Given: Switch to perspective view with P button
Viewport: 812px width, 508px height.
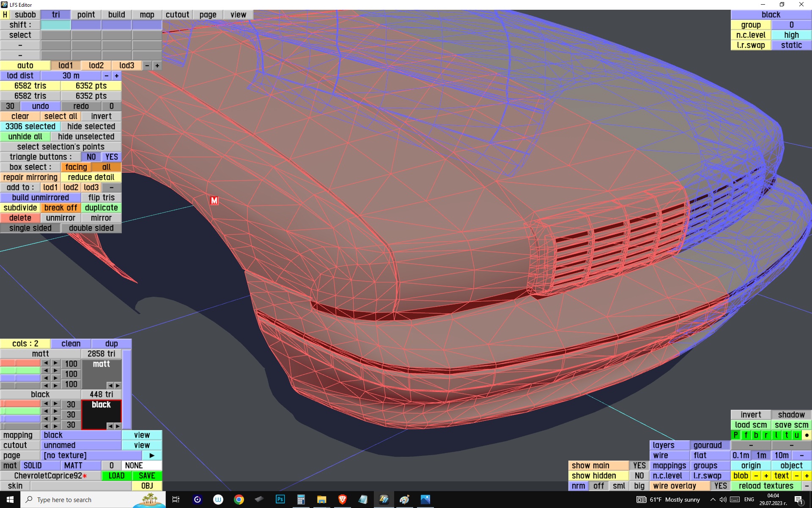Looking at the screenshot, I should tap(735, 435).
